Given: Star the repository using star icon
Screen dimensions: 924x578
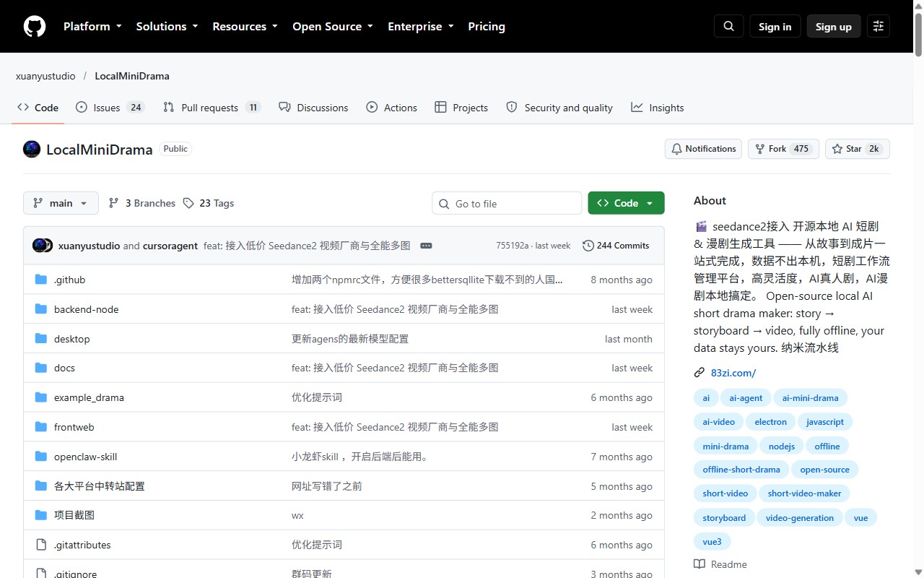Looking at the screenshot, I should (837, 149).
